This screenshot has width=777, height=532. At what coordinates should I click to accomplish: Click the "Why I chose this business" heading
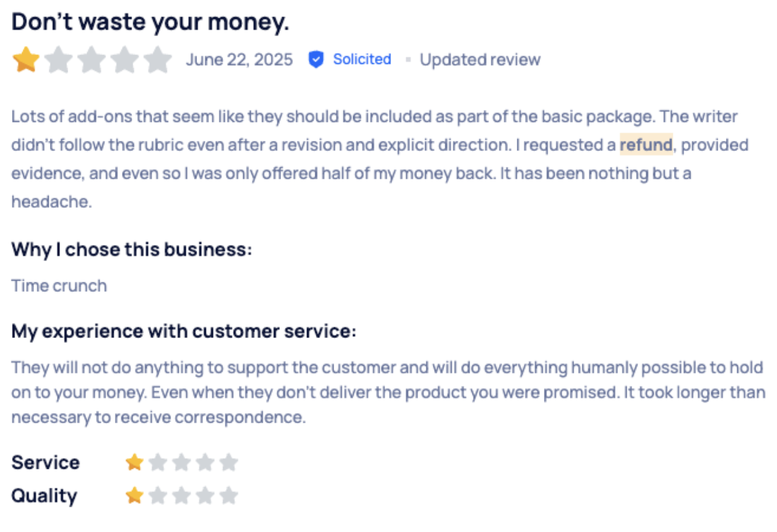click(131, 250)
